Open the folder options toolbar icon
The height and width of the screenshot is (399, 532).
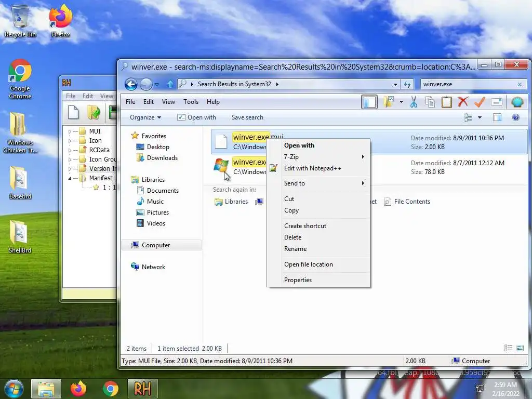(x=389, y=101)
